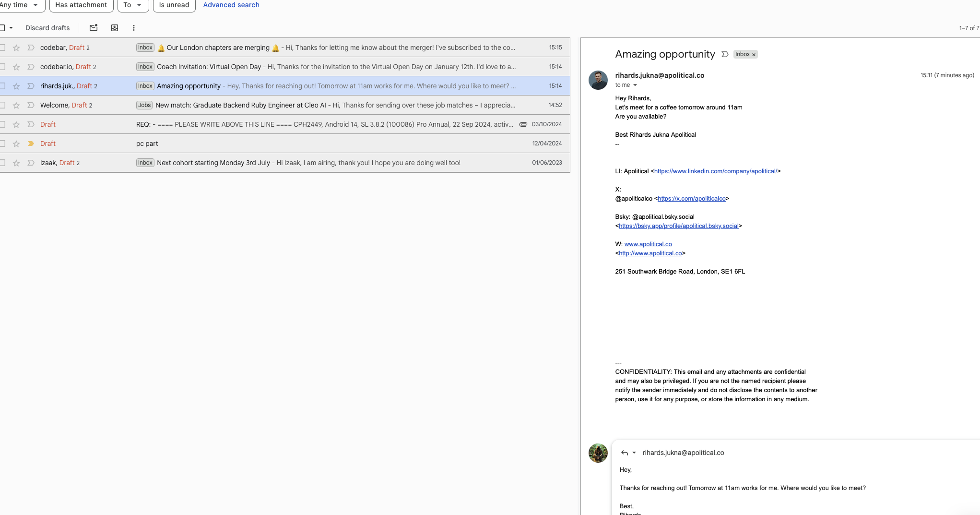980x515 pixels.
Task: Open the Any time date filter dropdown
Action: pos(19,5)
